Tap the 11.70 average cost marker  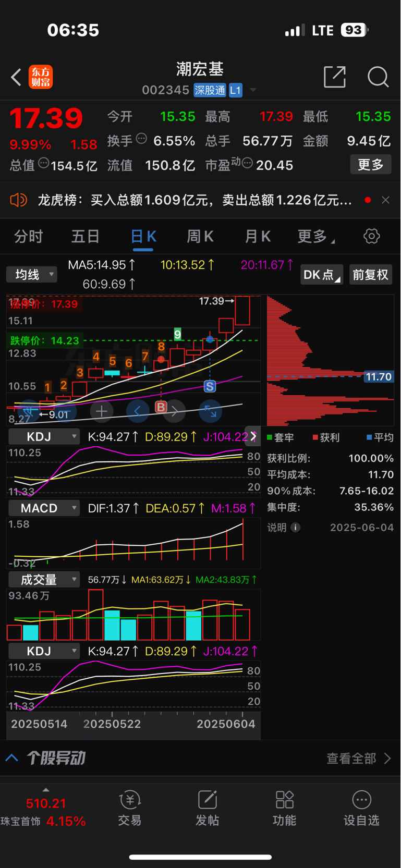pyautogui.click(x=379, y=376)
